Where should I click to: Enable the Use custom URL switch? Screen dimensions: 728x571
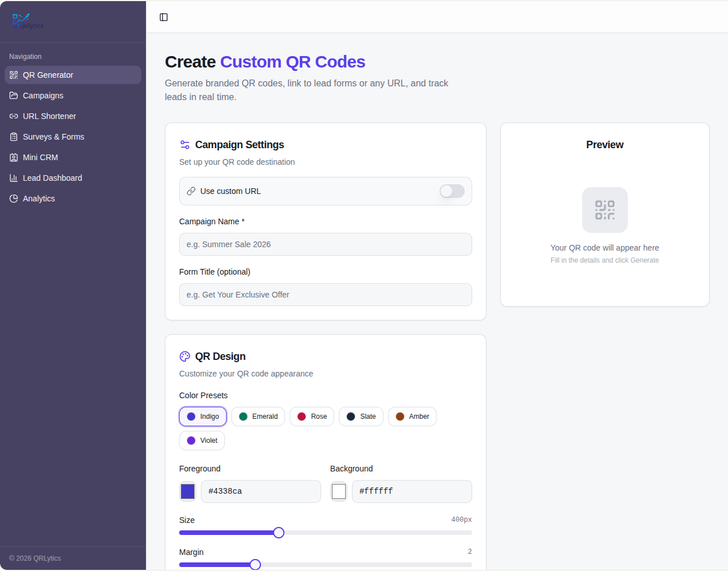(452, 191)
